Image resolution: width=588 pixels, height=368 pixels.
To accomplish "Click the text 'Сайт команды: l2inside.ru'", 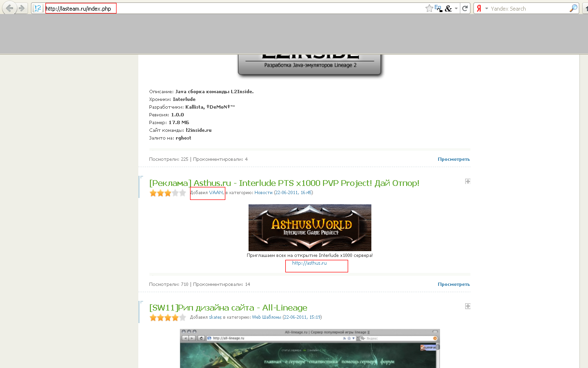I will [180, 130].
